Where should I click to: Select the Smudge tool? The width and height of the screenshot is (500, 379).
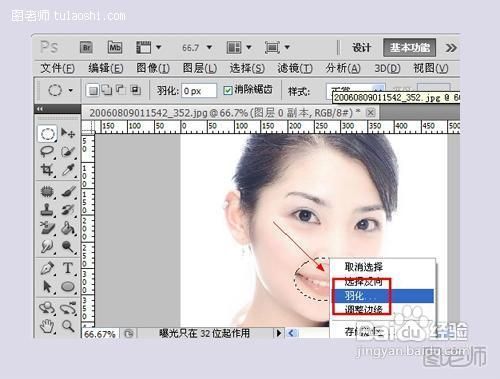tap(47, 247)
